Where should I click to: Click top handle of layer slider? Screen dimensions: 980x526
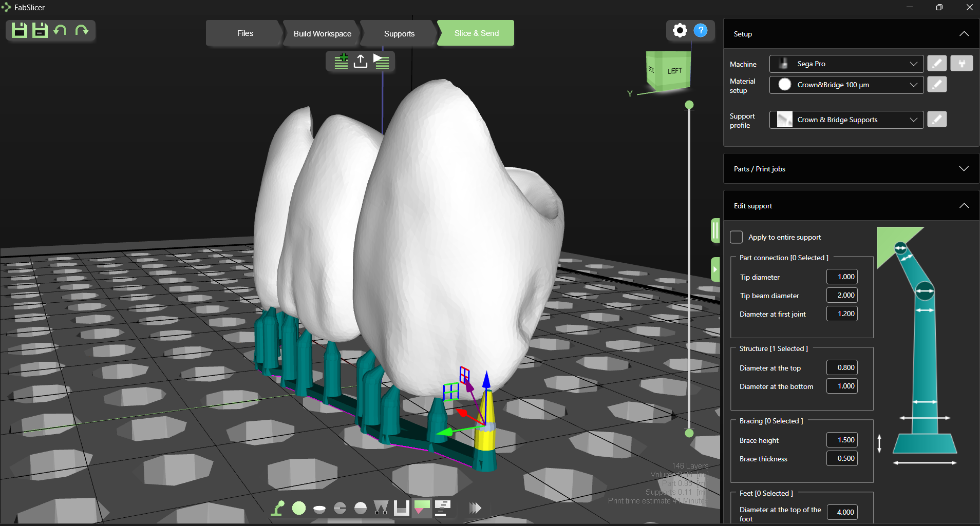[x=689, y=105]
